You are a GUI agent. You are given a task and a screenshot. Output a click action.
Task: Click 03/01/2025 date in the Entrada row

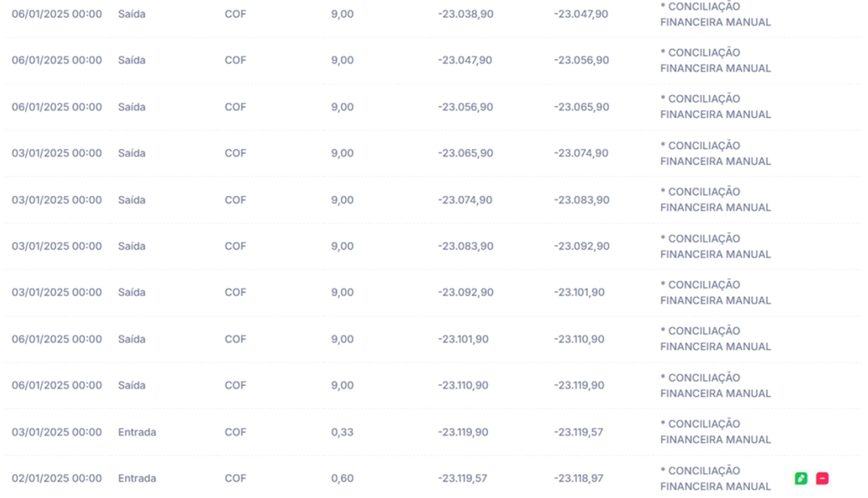point(56,432)
